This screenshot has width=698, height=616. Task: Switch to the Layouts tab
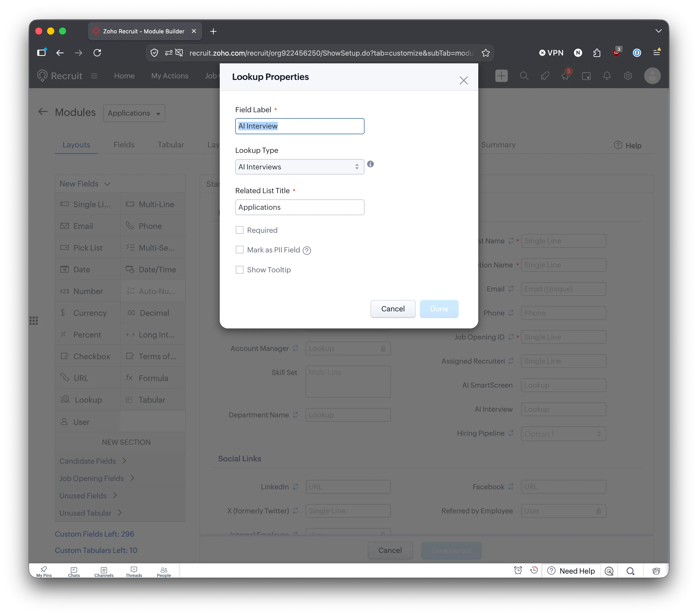[76, 145]
